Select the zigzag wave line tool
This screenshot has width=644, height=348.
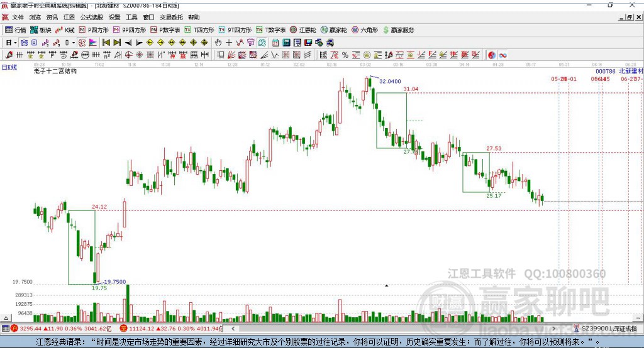[x=275, y=55]
